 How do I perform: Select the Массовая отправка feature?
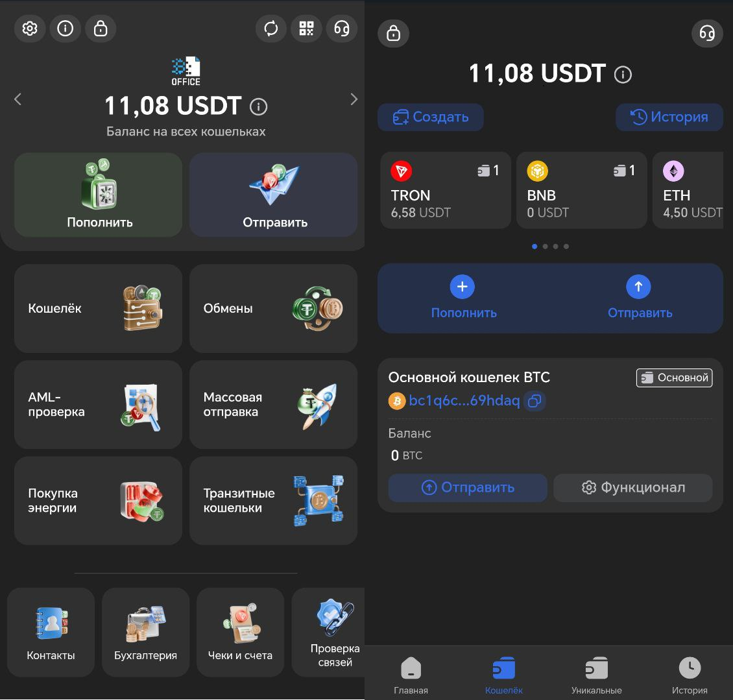click(x=273, y=404)
